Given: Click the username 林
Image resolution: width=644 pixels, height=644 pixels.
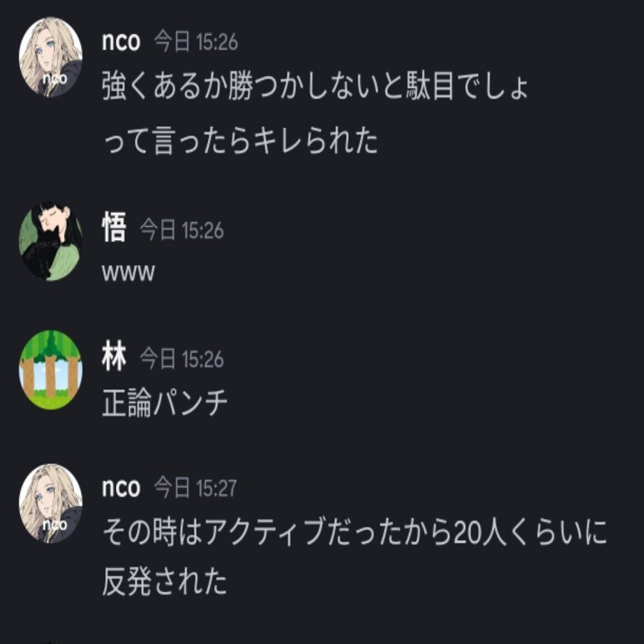Looking at the screenshot, I should coord(114,356).
